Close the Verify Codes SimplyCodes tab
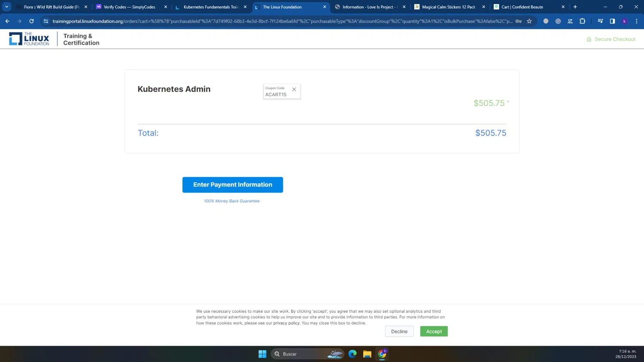This screenshot has width=644, height=362. 166,7
